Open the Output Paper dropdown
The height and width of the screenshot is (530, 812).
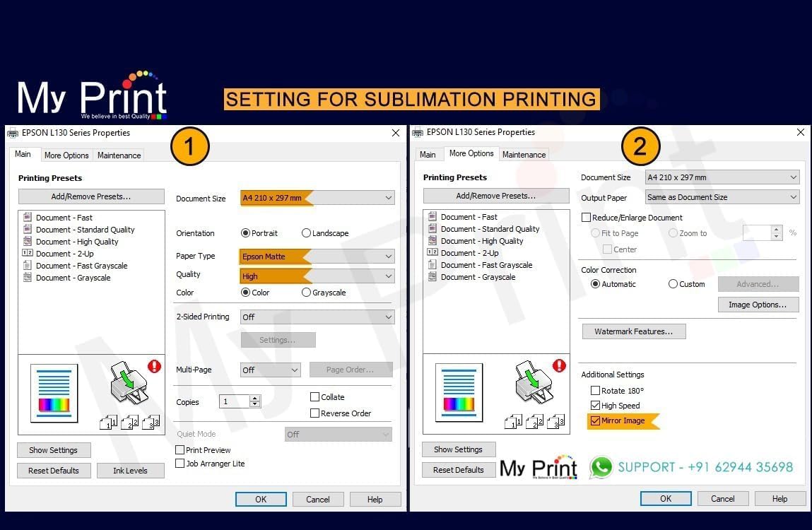[x=722, y=197]
